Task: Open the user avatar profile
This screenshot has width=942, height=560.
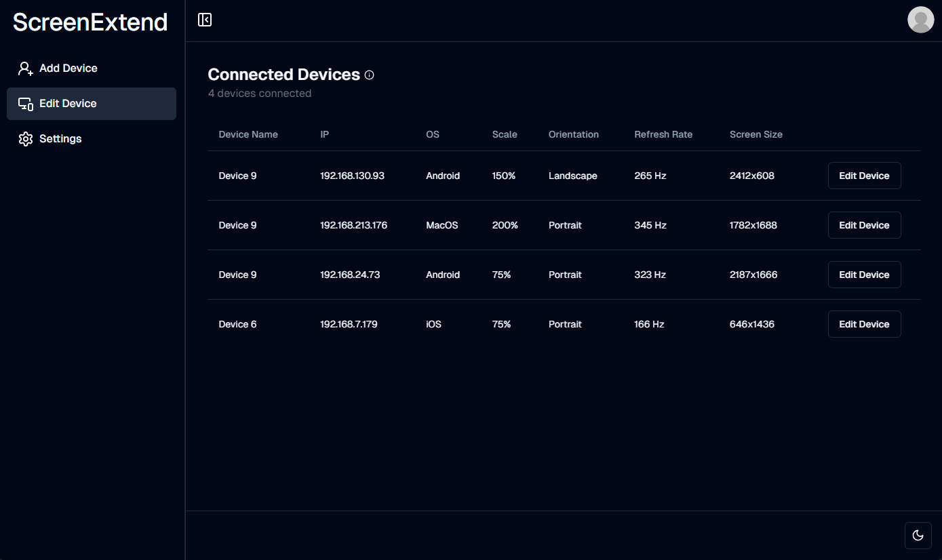Action: [920, 20]
